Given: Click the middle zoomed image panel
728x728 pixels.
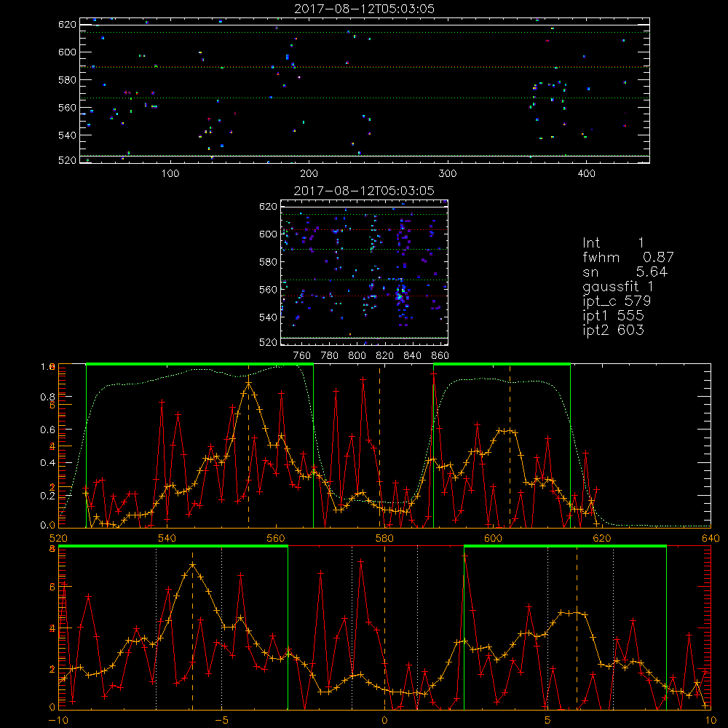Looking at the screenshot, I should coord(365,272).
